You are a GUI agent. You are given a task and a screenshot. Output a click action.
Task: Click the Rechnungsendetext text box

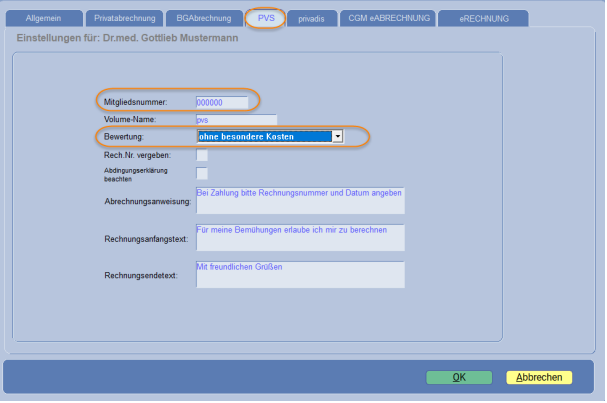pyautogui.click(x=300, y=274)
